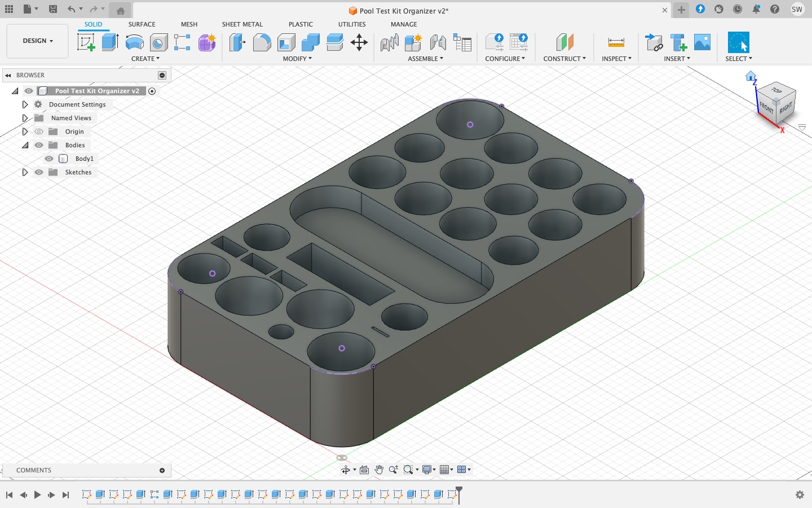Select the Create Form tool
The width and height of the screenshot is (812, 508).
(x=207, y=42)
